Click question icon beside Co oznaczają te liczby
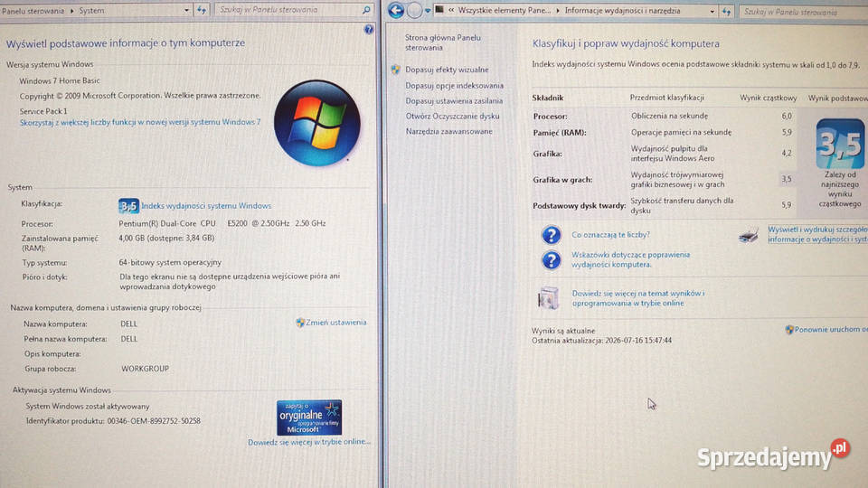The width and height of the screenshot is (868, 488). pos(551,235)
